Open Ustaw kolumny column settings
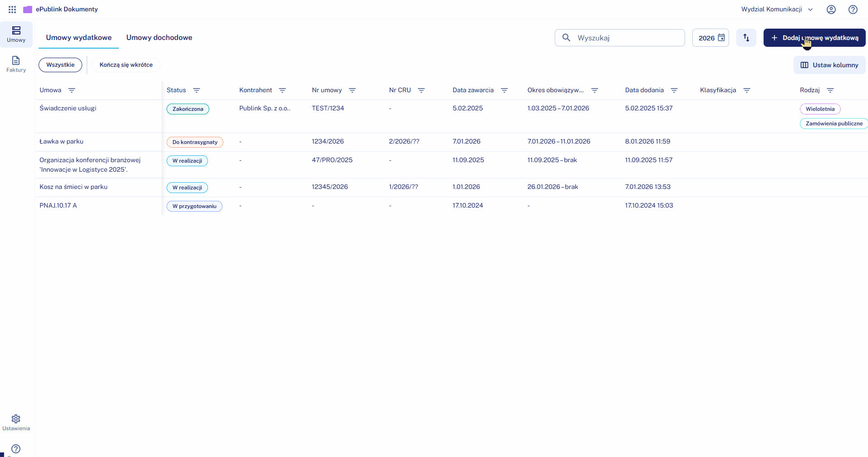Viewport: 868px width, 457px height. (x=829, y=65)
